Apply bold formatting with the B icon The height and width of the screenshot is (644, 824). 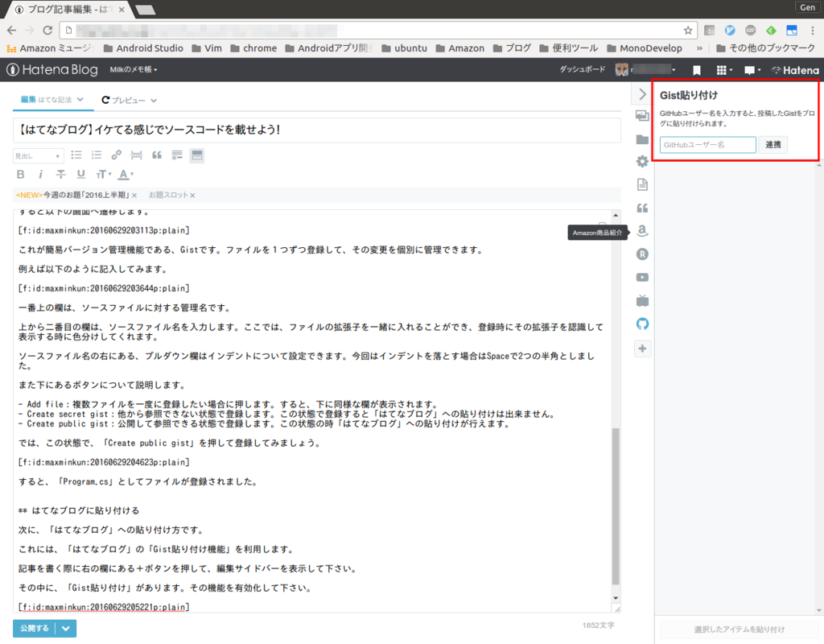click(20, 174)
